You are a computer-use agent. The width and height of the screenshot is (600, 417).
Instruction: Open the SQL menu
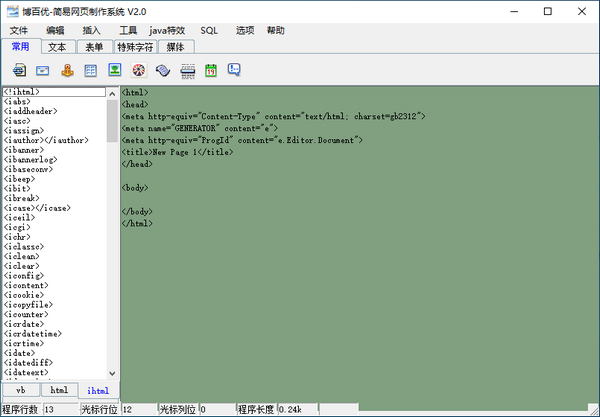209,31
